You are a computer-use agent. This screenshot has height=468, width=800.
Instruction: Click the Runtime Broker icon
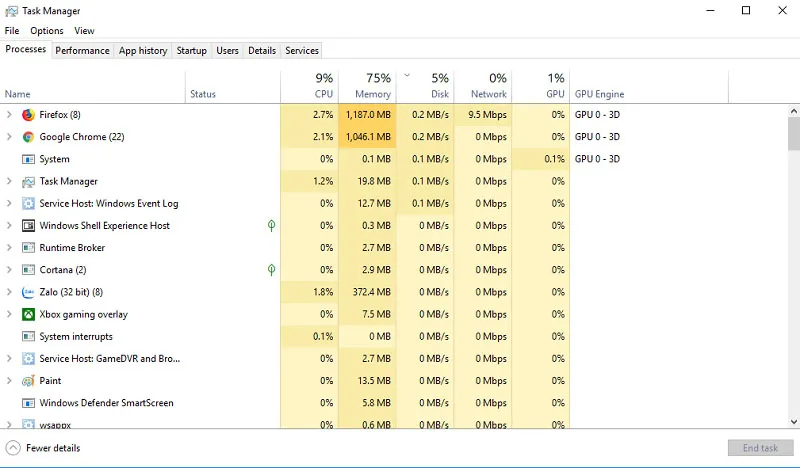28,248
